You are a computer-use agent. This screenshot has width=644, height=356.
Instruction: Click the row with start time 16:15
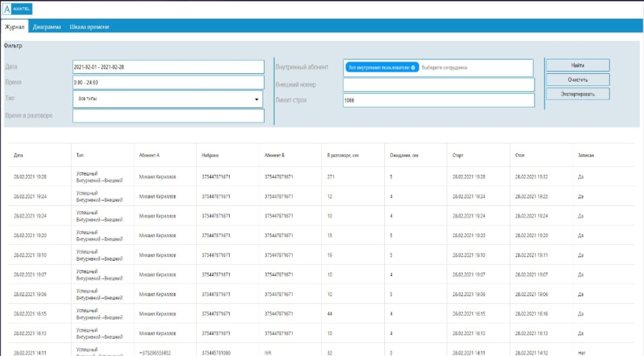322,314
